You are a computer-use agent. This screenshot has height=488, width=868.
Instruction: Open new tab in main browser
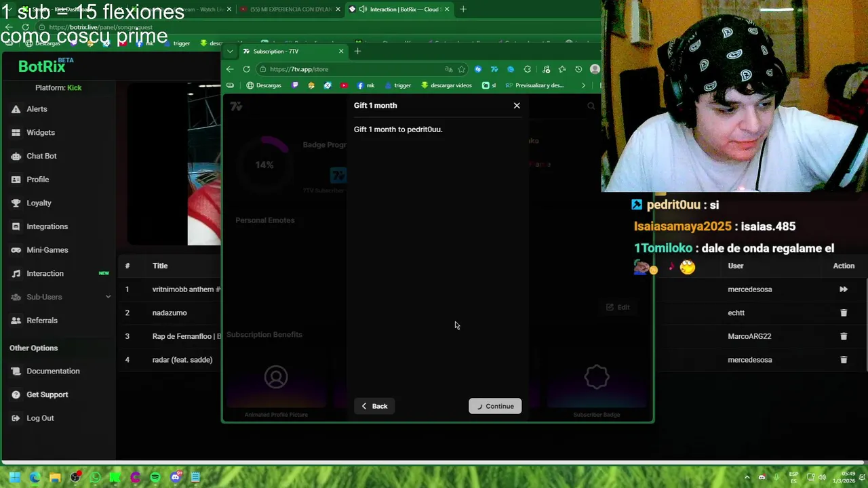pyautogui.click(x=463, y=9)
